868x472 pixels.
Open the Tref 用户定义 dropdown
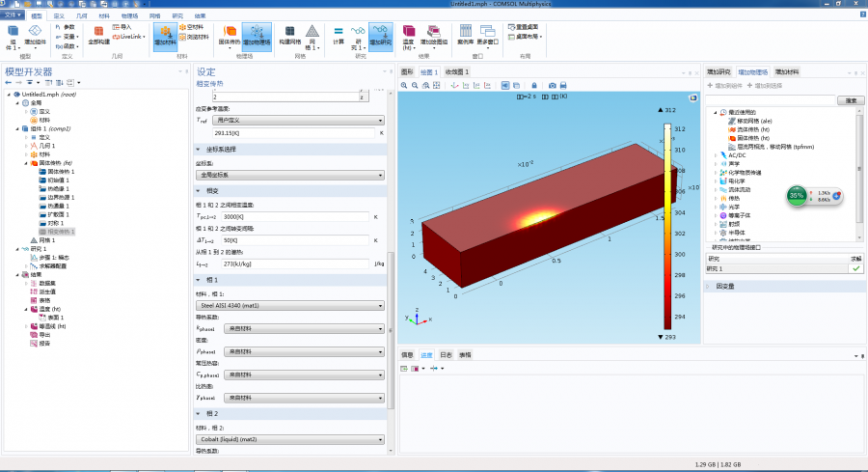coord(298,121)
